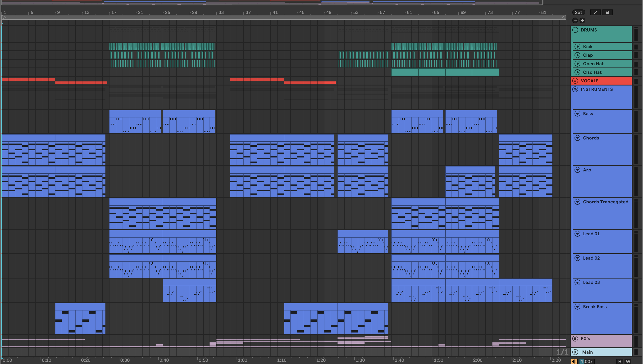643x364 pixels.
Task: Expand the VOCALS group
Action: [575, 81]
